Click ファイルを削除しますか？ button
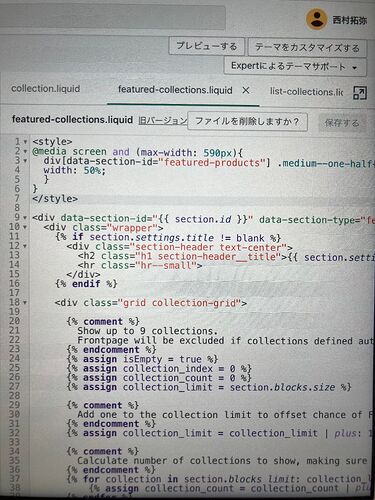Viewport: 375px width, 500px height. click(247, 121)
